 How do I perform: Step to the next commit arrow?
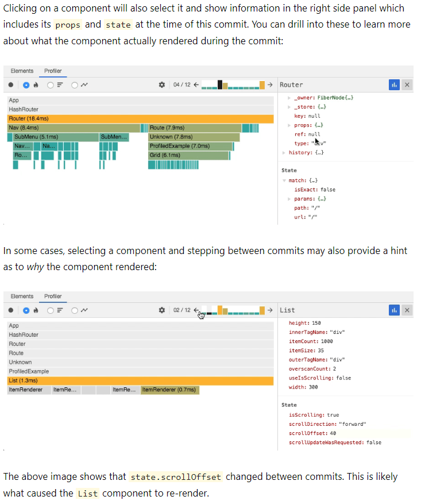coord(269,84)
